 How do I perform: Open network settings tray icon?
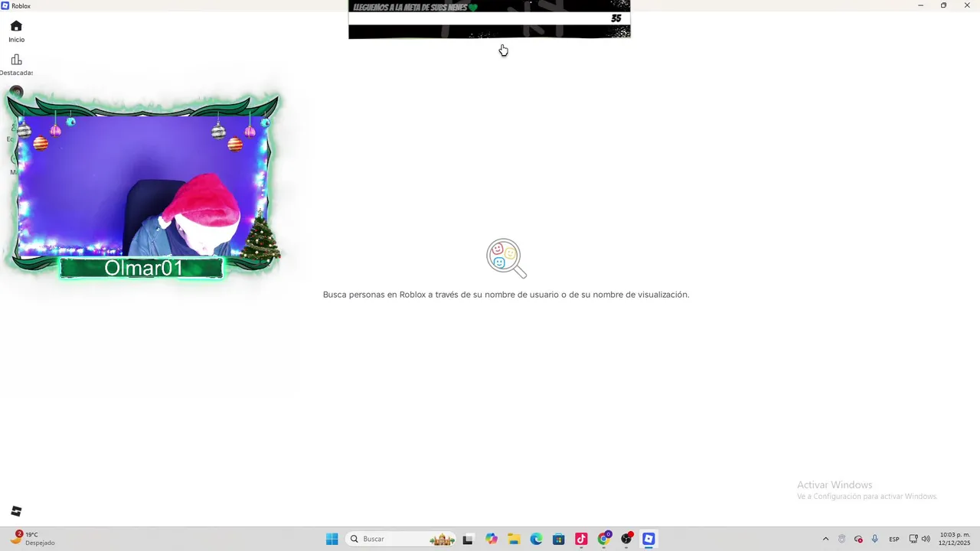point(913,539)
